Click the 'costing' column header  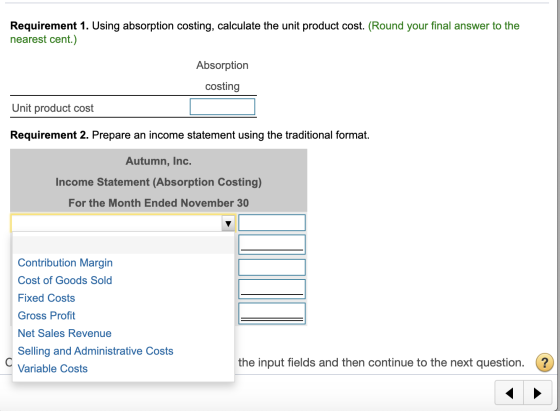point(222,86)
